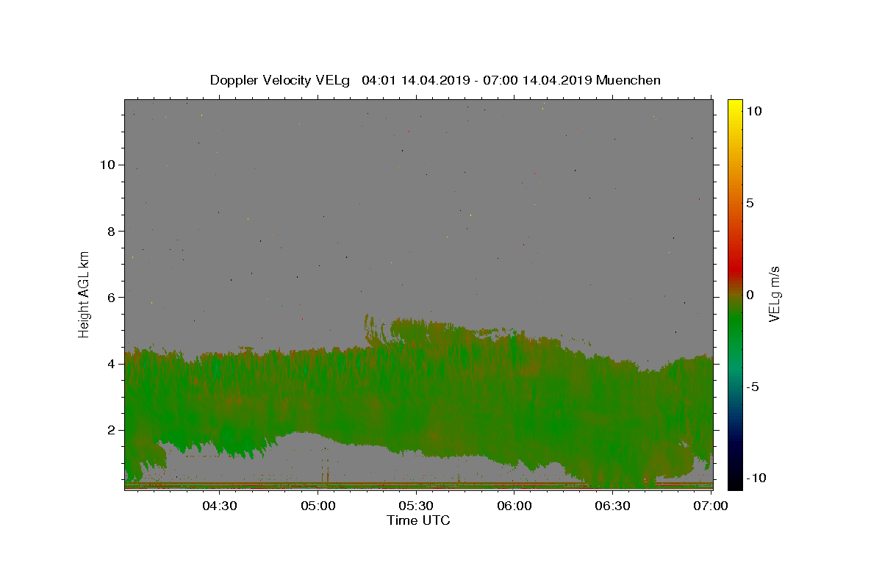Pick the yellow top of the colorbar
The height and width of the screenshot is (588, 882).
tap(734, 107)
